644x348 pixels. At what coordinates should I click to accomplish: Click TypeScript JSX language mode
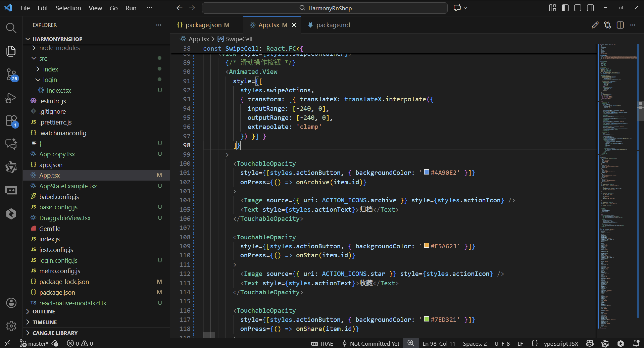pyautogui.click(x=559, y=343)
